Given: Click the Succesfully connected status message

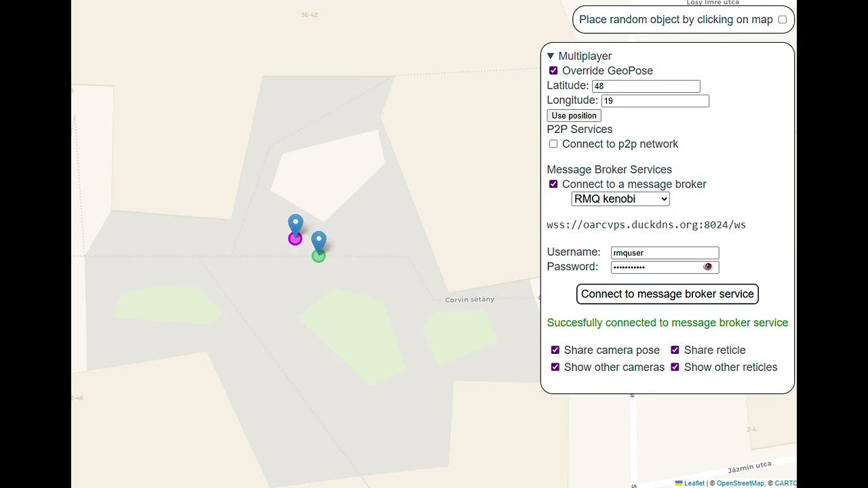Looking at the screenshot, I should 667,323.
